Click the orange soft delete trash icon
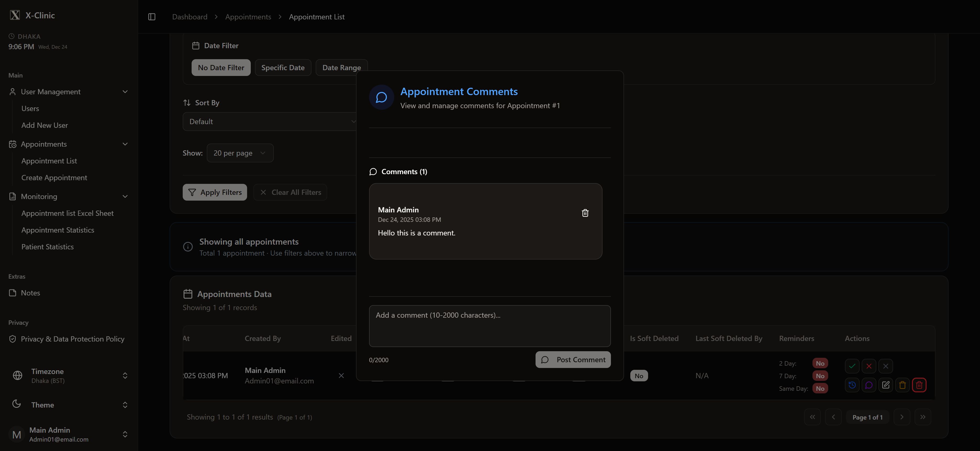This screenshot has width=980, height=451. [903, 385]
